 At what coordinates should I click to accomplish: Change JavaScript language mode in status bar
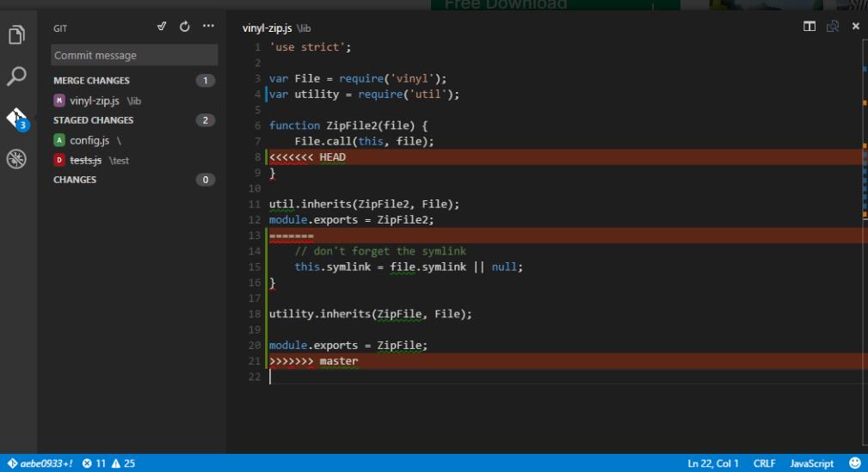pos(811,463)
